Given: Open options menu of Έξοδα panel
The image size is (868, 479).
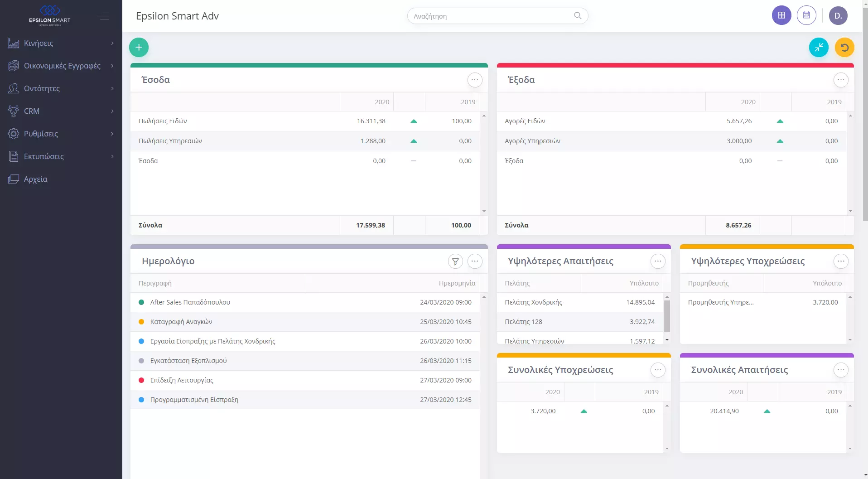Looking at the screenshot, I should pos(841,80).
